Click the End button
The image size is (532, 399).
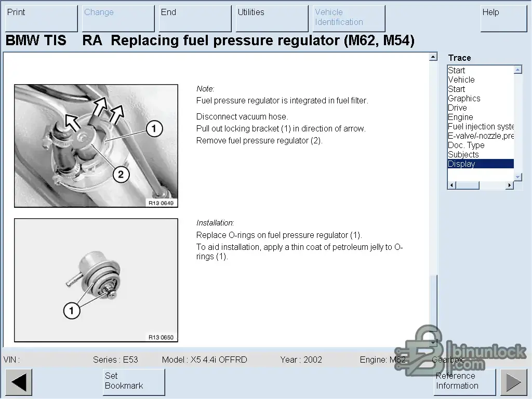[195, 18]
